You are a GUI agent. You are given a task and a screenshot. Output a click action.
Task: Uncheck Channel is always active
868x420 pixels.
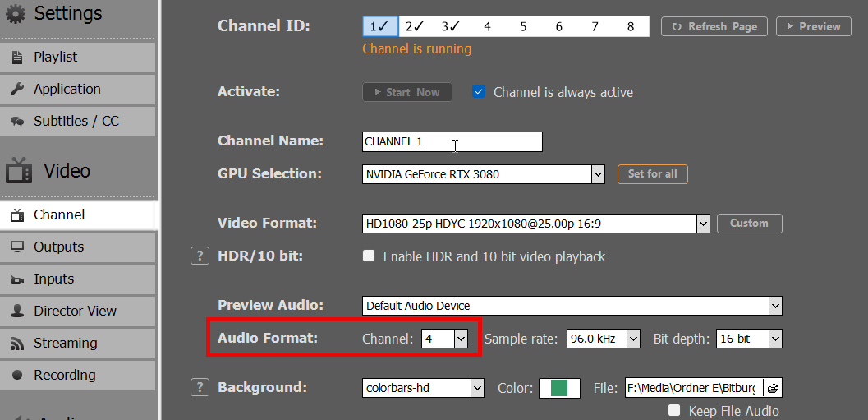pos(479,91)
